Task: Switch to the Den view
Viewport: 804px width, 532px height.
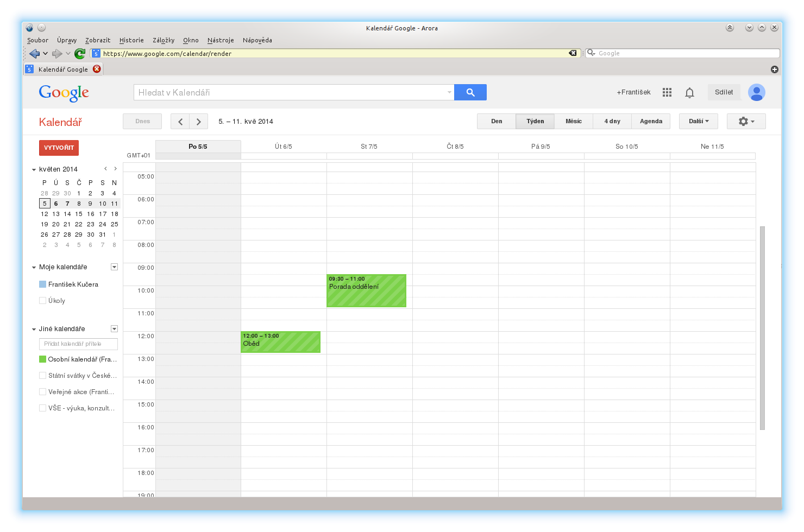Action: tap(497, 122)
